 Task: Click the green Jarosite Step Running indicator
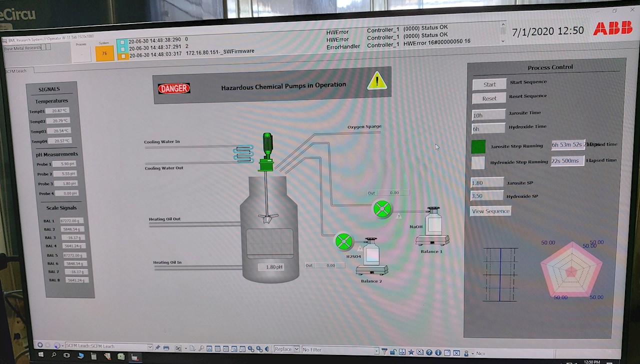(x=478, y=146)
